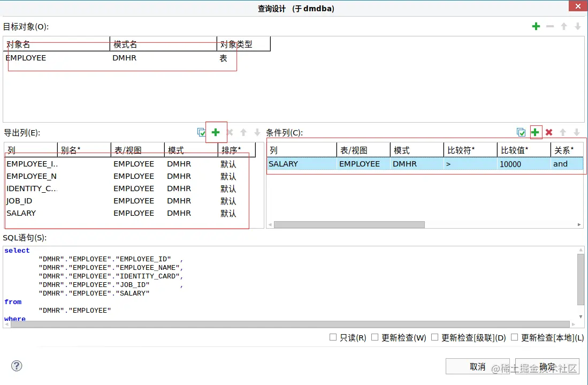Move condition column up arrow
Screen dimensions: 588x385
click(x=563, y=132)
